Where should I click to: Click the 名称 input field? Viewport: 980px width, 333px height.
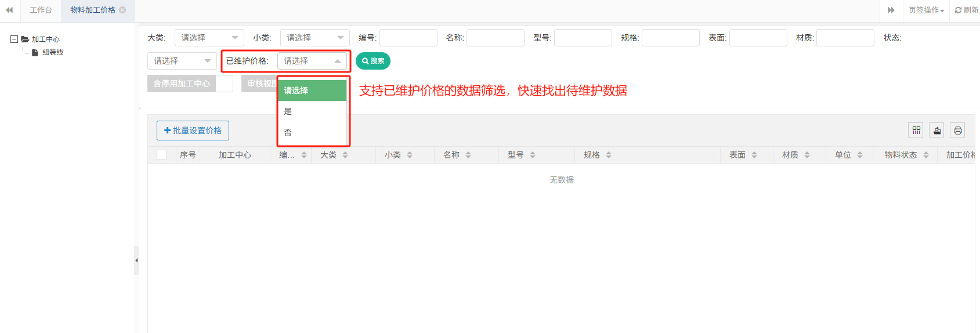pyautogui.click(x=495, y=38)
